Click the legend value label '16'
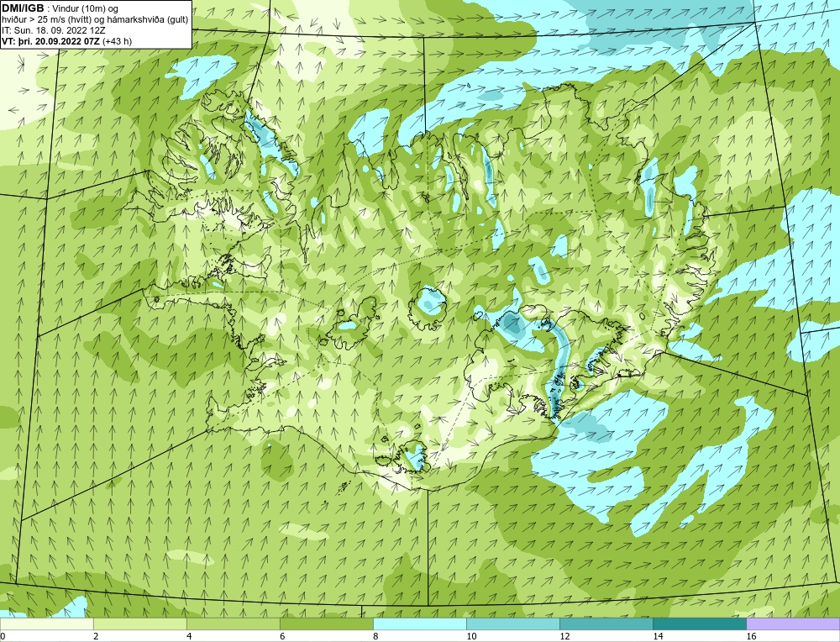 click(x=751, y=636)
